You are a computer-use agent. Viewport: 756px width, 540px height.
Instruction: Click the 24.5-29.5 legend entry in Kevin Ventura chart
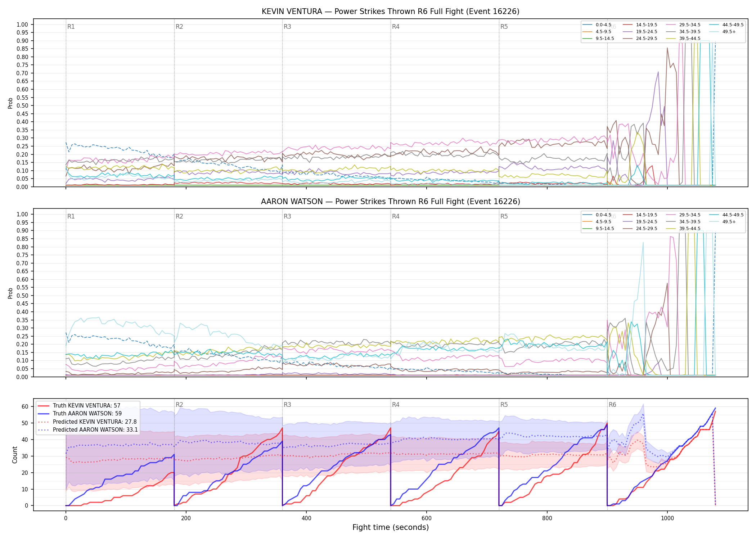[640, 39]
